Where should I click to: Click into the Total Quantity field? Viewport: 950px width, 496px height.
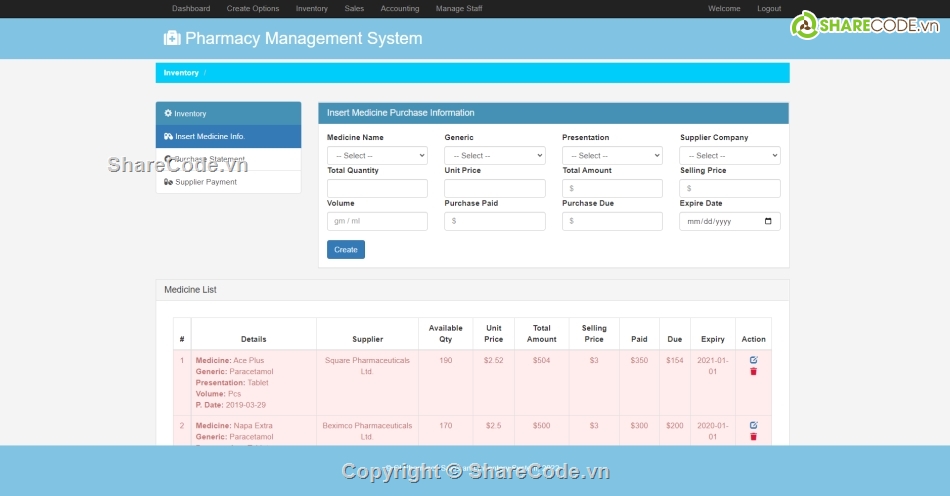click(377, 188)
